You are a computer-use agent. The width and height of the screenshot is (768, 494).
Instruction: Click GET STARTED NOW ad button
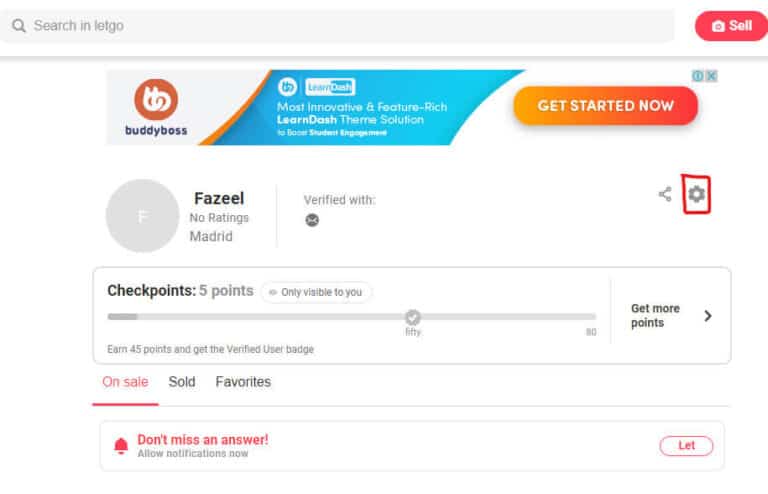point(606,106)
